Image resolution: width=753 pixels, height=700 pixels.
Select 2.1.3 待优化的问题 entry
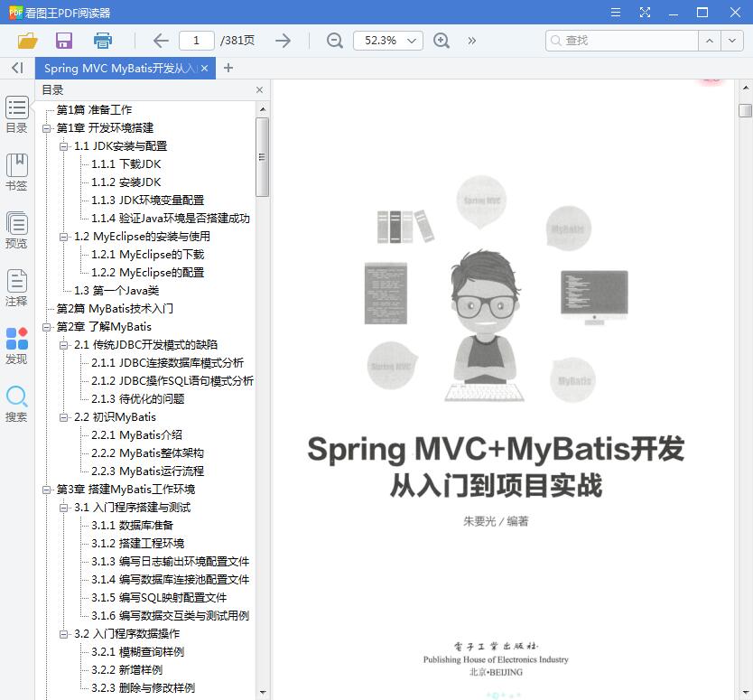[x=138, y=399]
